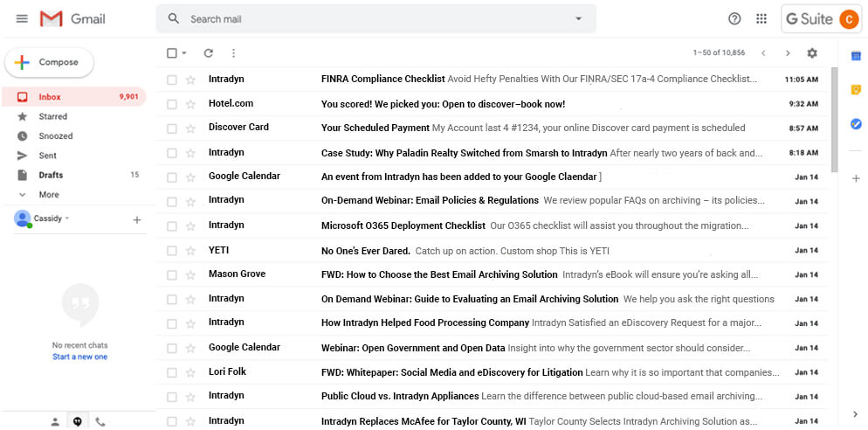The width and height of the screenshot is (868, 430).
Task: Open the Inbox folder
Action: click(x=73, y=96)
